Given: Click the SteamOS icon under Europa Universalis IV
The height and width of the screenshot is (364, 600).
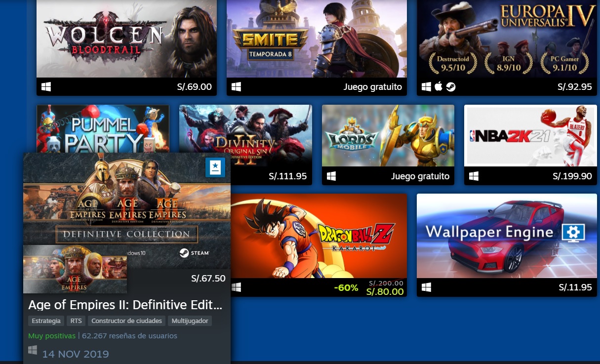Looking at the screenshot, I should click(x=450, y=87).
